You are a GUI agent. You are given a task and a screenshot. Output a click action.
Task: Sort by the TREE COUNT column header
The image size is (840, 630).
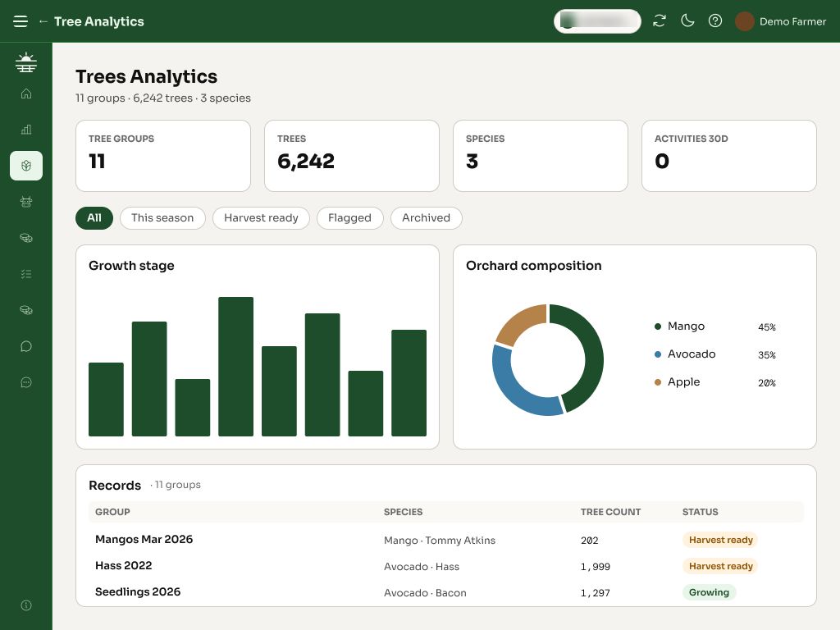tap(610, 512)
